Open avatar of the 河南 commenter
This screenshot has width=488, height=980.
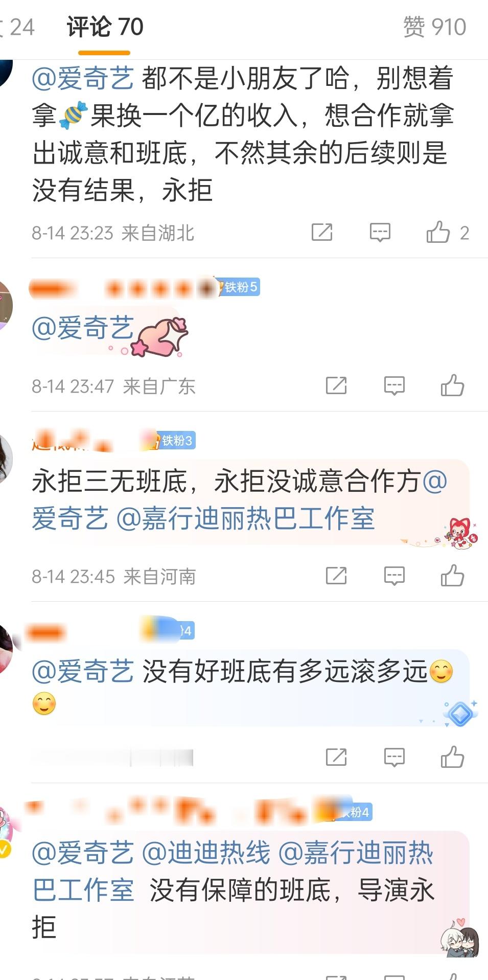[x=5, y=459]
